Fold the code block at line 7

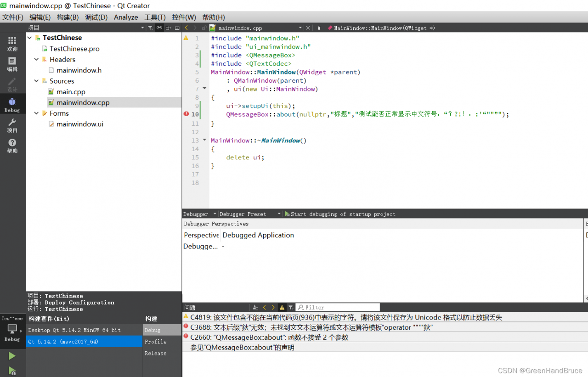point(204,89)
